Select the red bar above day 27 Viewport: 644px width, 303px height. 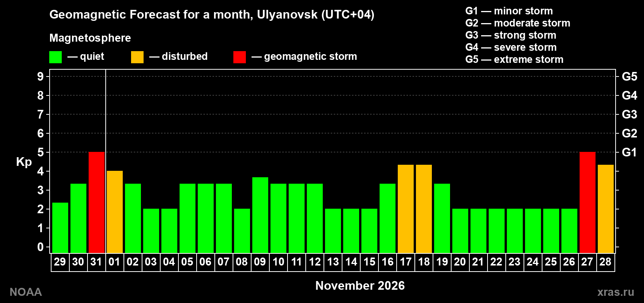[x=588, y=203]
